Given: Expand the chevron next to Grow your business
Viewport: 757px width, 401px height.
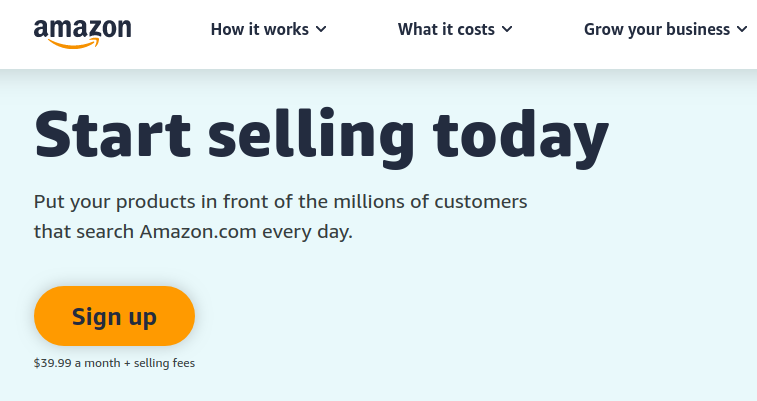Looking at the screenshot, I should tap(742, 29).
